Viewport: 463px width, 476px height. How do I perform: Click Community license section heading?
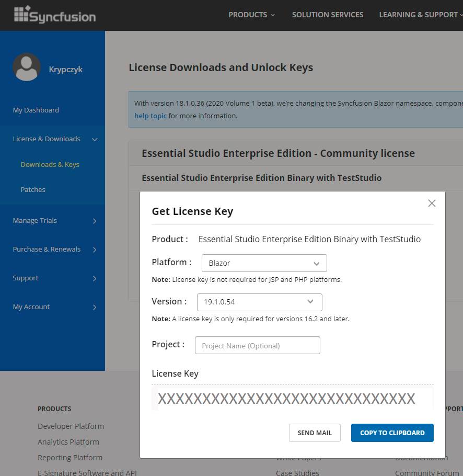278,153
